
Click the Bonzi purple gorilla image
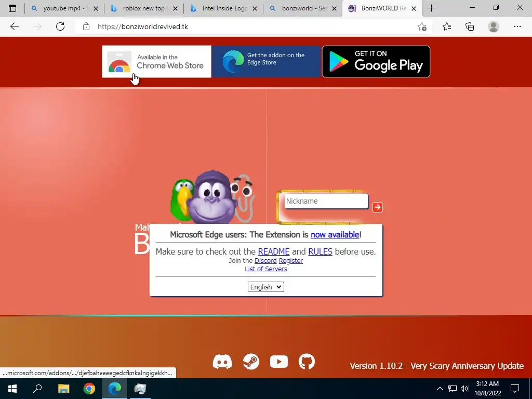point(212,197)
